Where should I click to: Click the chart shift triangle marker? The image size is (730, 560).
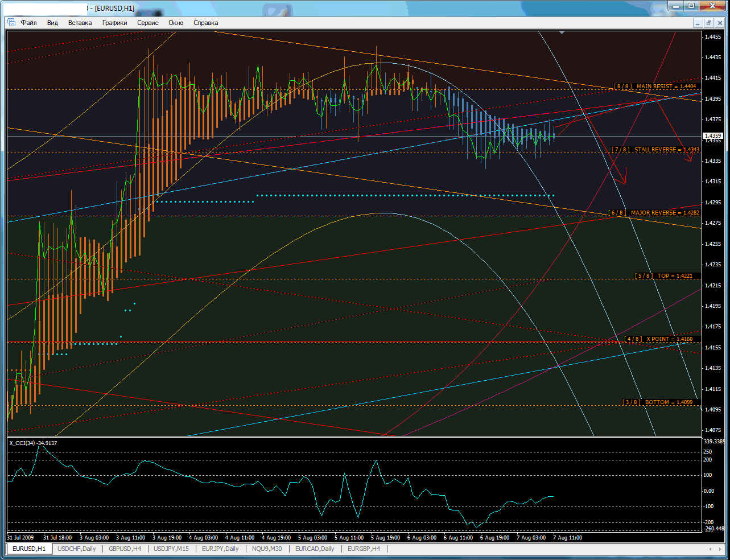click(562, 33)
